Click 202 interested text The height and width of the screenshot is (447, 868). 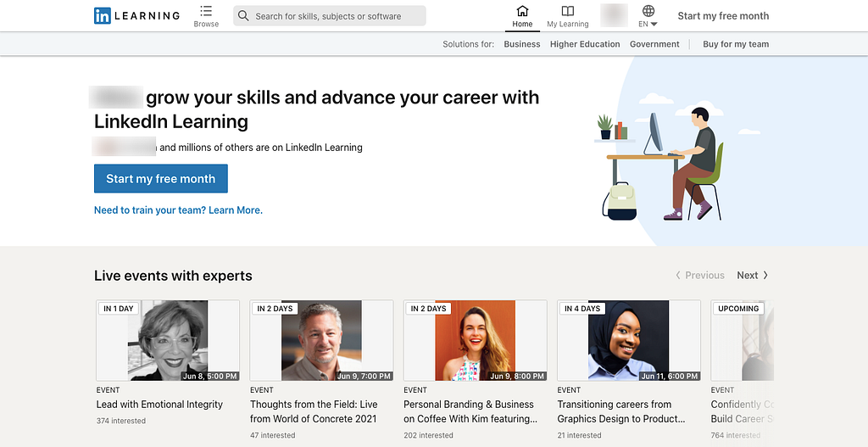(x=428, y=435)
